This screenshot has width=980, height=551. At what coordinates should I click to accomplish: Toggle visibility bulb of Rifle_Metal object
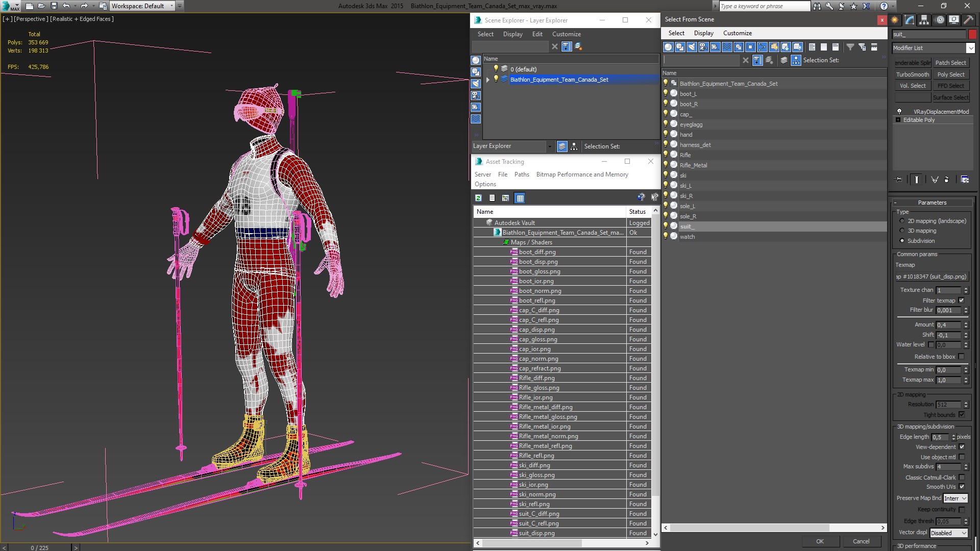[666, 165]
